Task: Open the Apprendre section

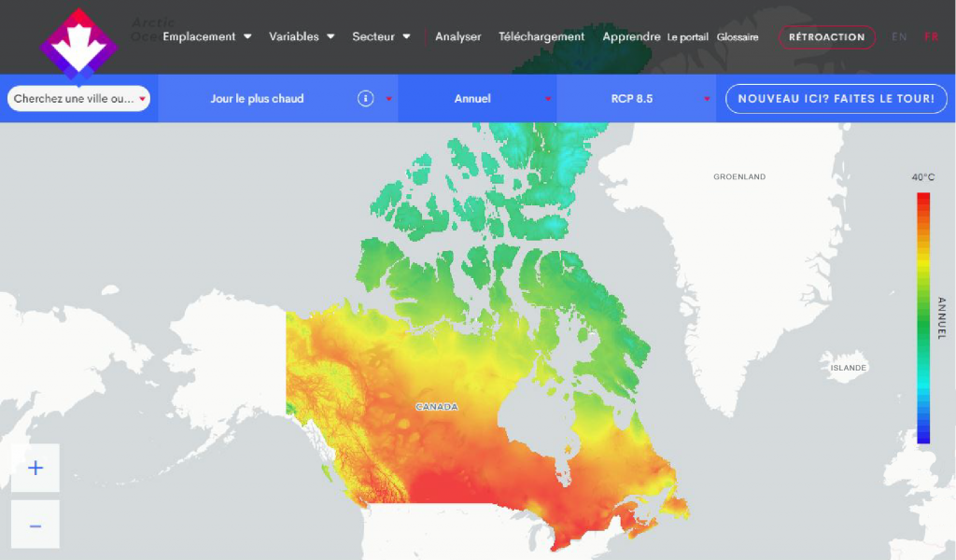Action: click(631, 37)
